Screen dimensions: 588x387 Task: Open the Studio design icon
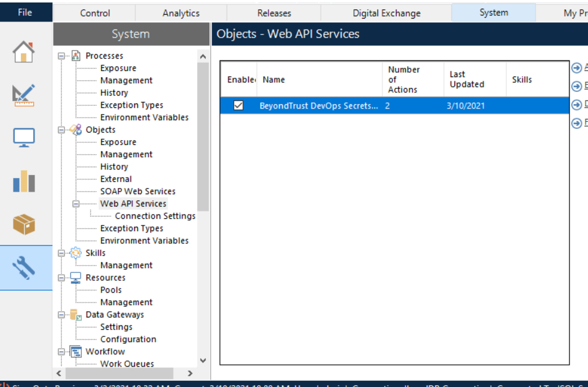(23, 95)
